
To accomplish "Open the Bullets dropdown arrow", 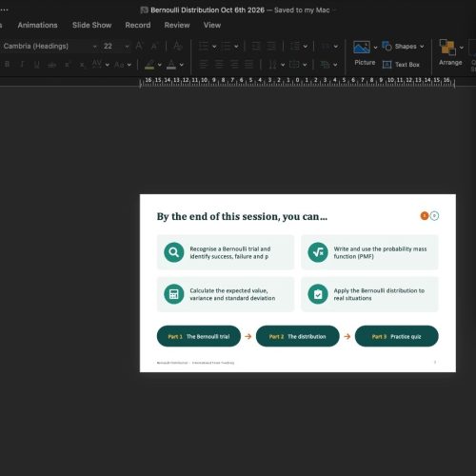I will coord(214,47).
